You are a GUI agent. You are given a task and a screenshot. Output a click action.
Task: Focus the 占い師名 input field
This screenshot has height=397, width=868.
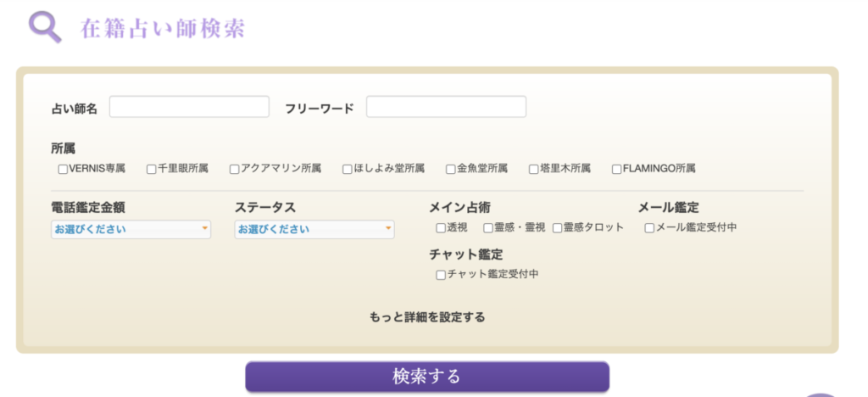tap(189, 107)
